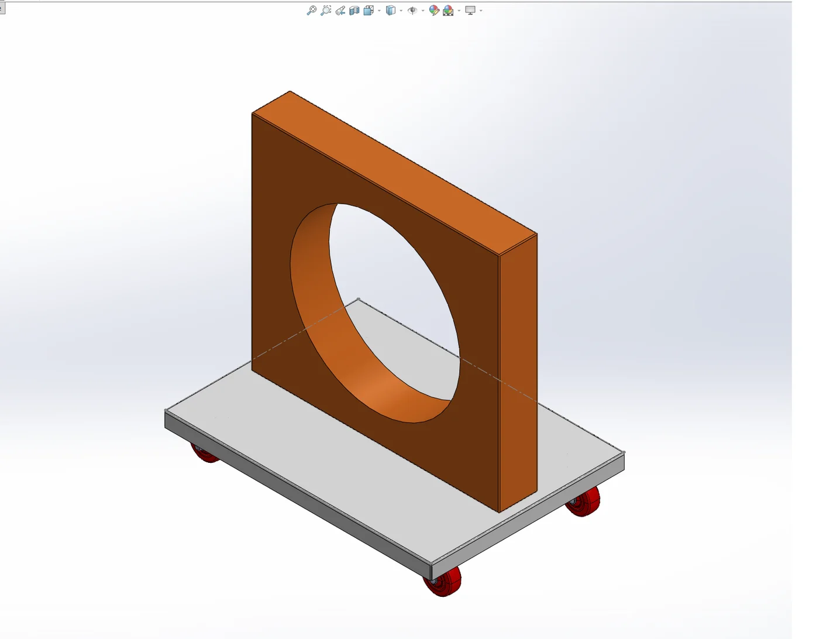Click the Display Style icon

[x=391, y=10]
